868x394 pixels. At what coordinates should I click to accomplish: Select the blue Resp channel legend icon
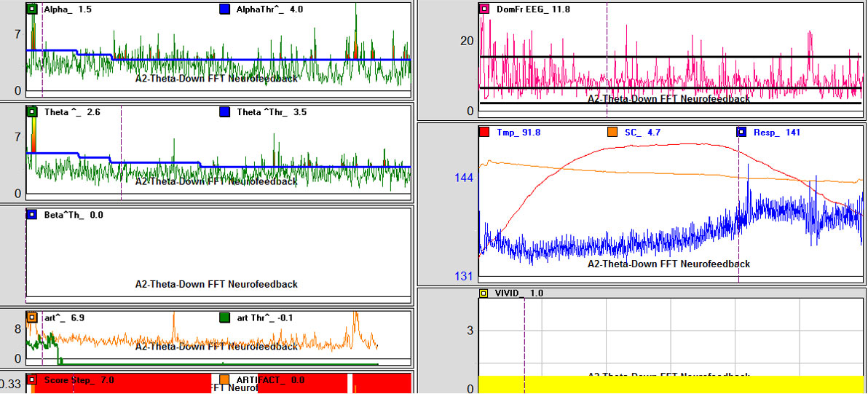coord(741,133)
